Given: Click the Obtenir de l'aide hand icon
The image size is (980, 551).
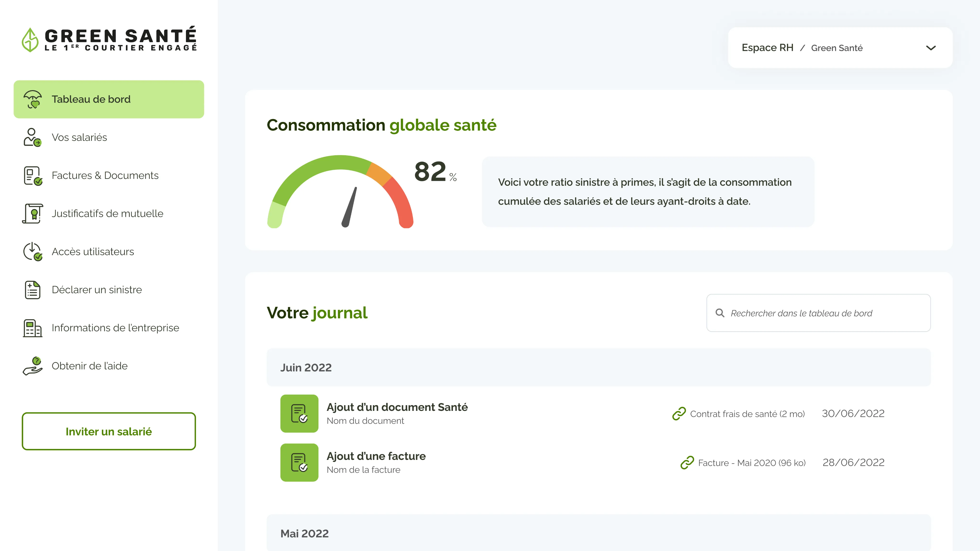Looking at the screenshot, I should 33,366.
